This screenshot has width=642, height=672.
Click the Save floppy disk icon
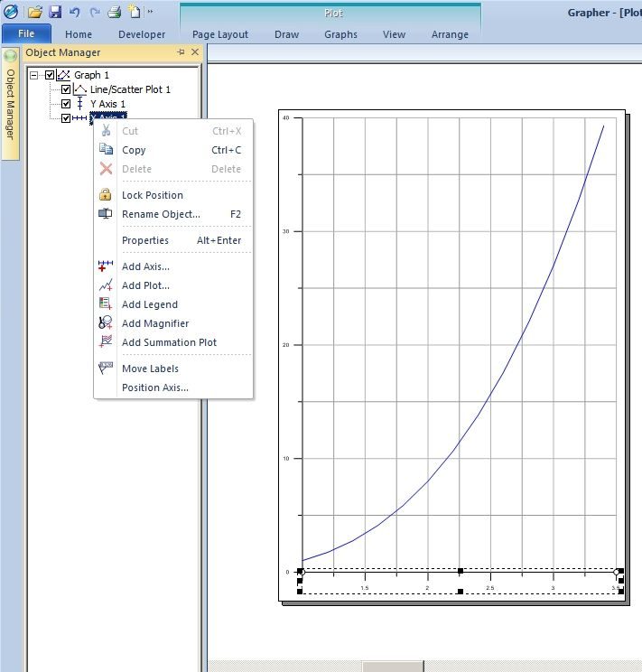tap(55, 12)
